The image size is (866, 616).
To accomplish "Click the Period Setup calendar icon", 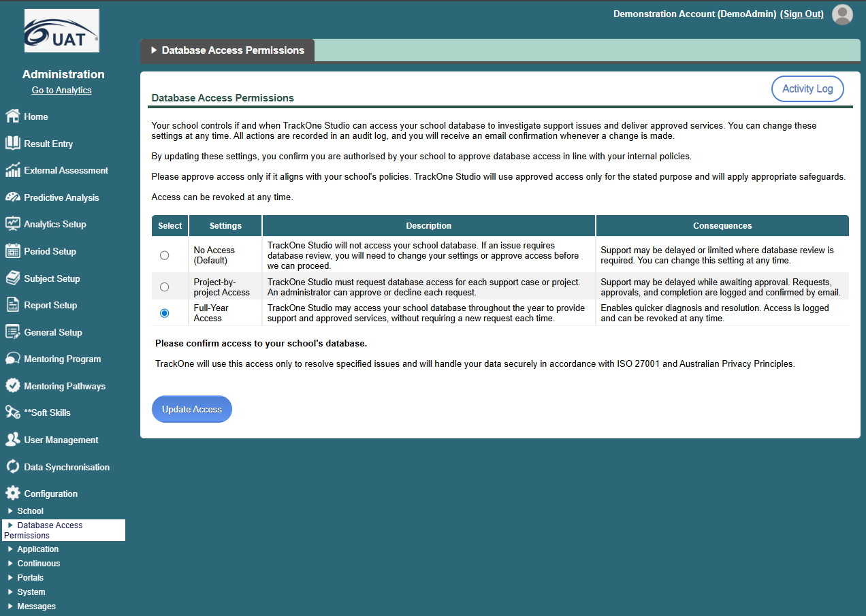I will [x=12, y=251].
